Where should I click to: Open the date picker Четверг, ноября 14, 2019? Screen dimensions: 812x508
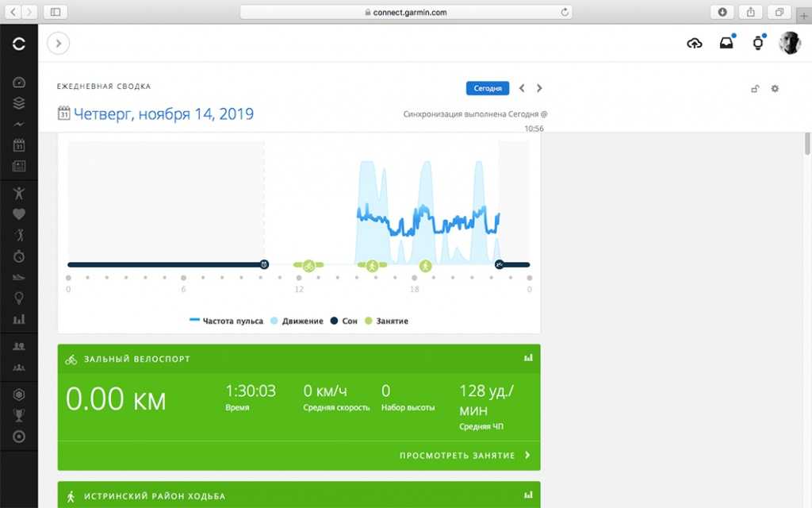click(163, 114)
